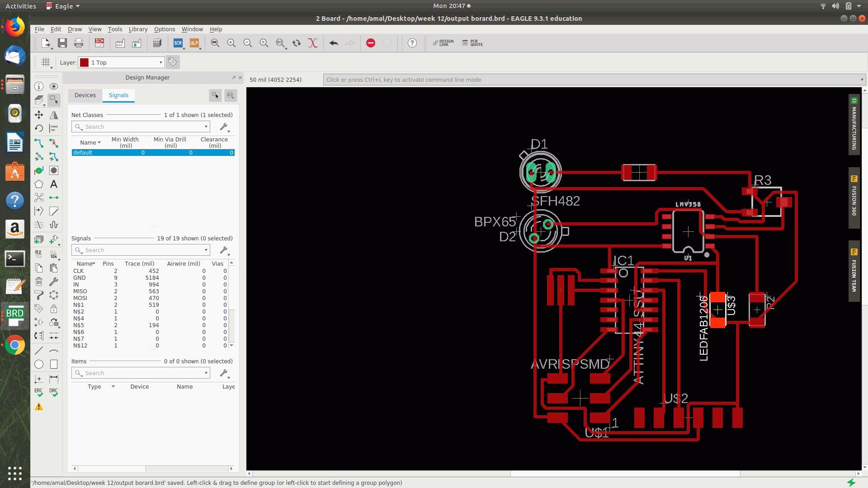The width and height of the screenshot is (868, 488).
Task: Open the Manufacturing side panel
Action: click(854, 125)
